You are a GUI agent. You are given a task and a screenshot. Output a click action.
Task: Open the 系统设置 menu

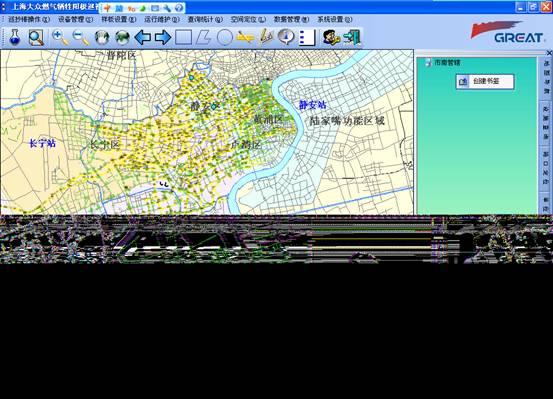pos(334,19)
